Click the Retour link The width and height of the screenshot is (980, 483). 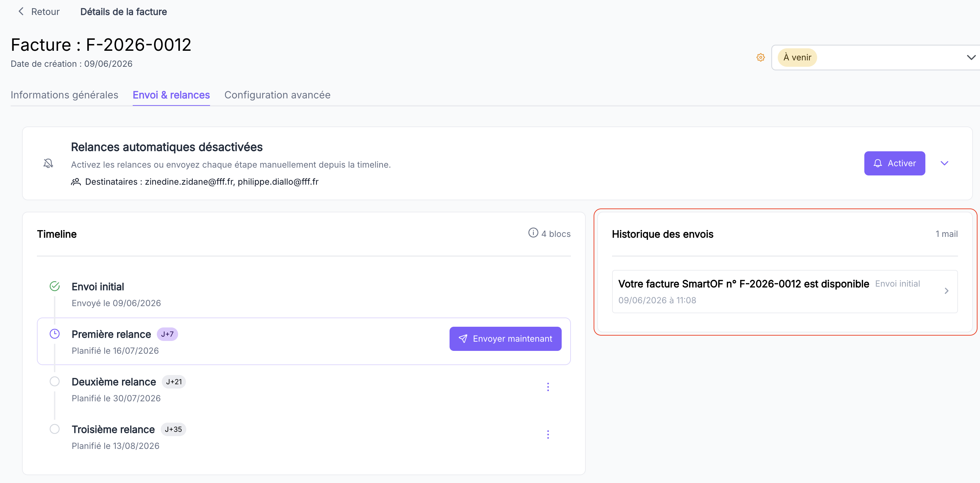click(45, 12)
